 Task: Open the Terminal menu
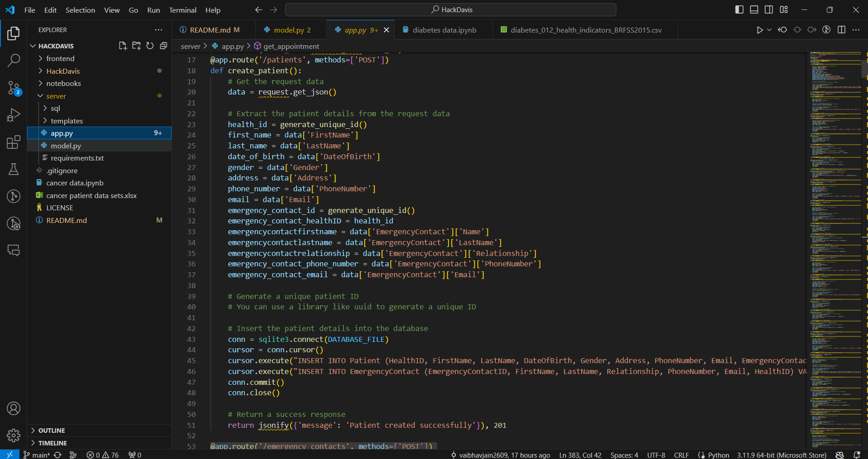(182, 10)
